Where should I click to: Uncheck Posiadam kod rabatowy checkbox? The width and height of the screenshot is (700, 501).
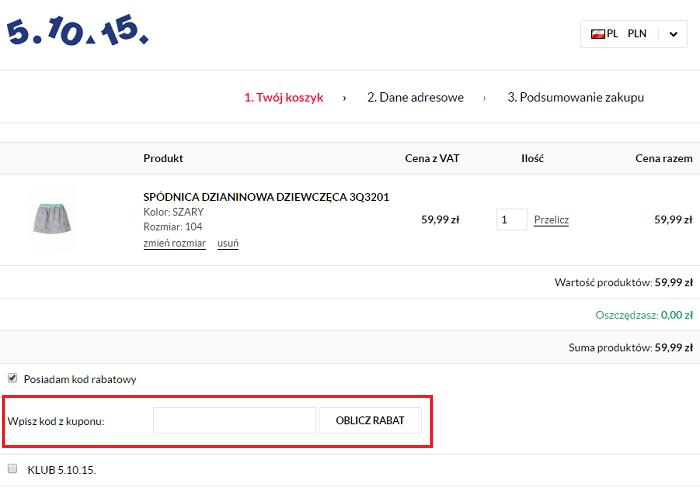(x=12, y=378)
